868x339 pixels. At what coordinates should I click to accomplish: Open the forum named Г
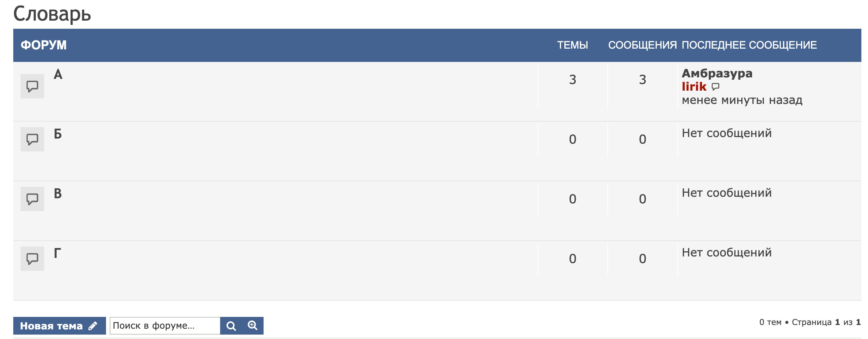[57, 254]
